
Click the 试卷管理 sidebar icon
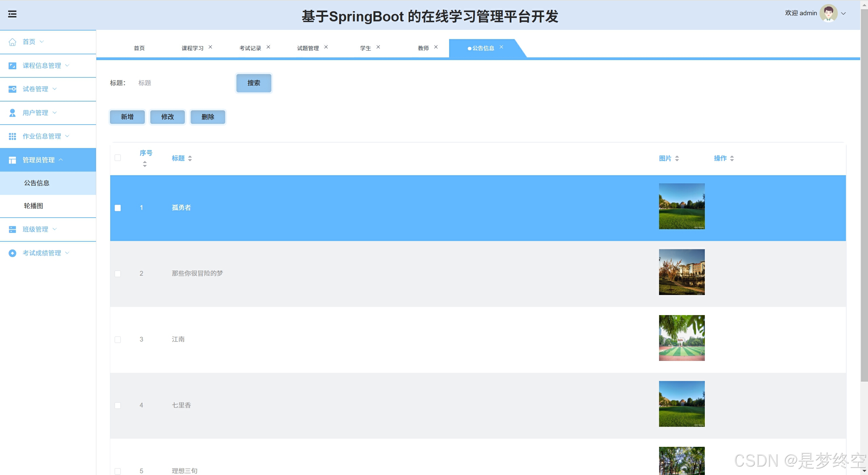tap(13, 89)
